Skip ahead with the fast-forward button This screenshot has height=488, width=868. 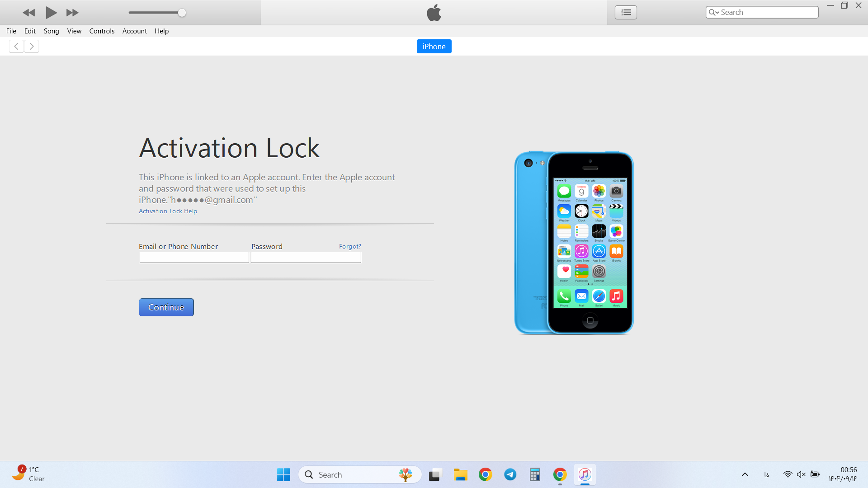pos(72,13)
